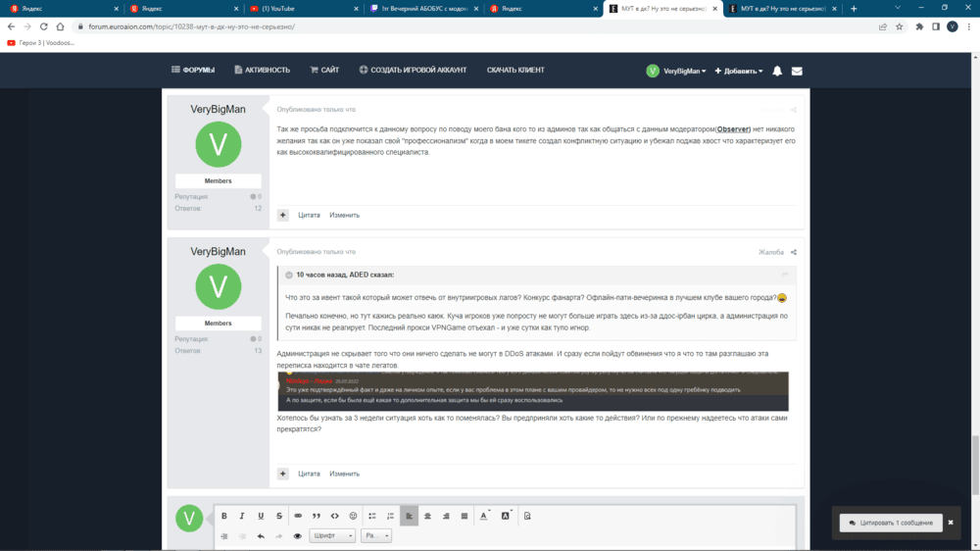Click Жалоба link on the second post
Screen dimensions: 980x551
click(x=771, y=252)
